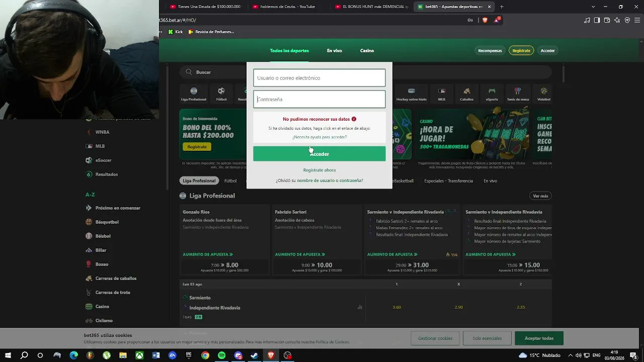Select the Tenis de mesa icon
644x362 pixels.
point(518,91)
